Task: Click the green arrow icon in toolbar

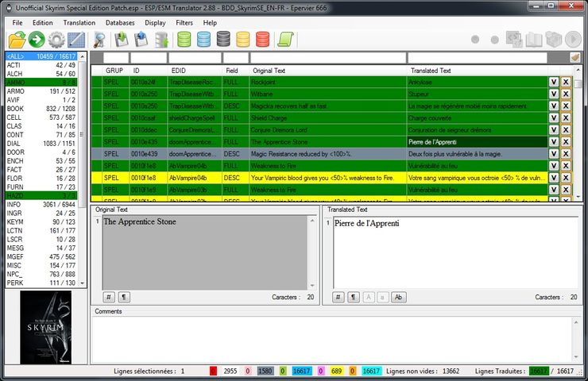Action: [36, 40]
